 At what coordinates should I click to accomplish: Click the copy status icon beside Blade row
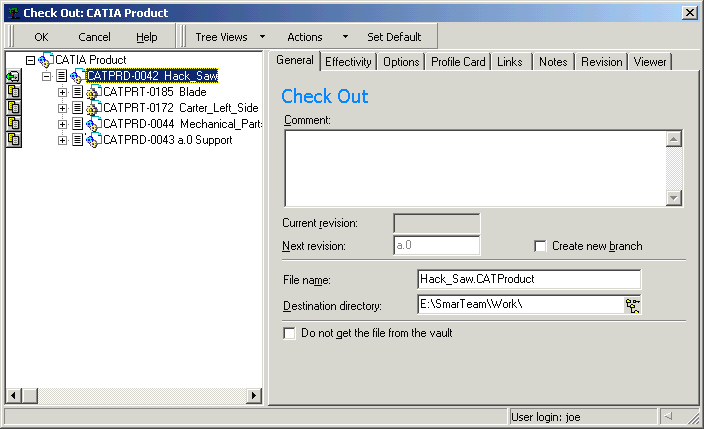pos(13,92)
